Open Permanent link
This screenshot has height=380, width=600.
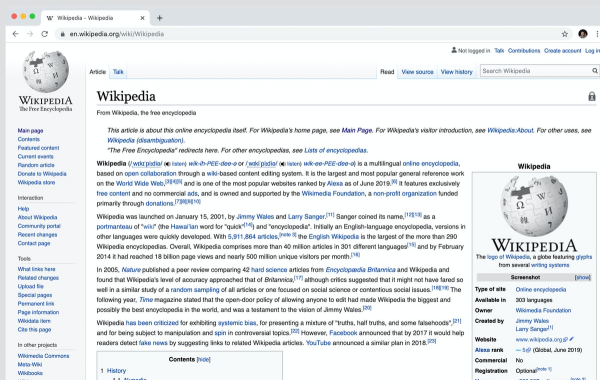pyautogui.click(x=36, y=303)
